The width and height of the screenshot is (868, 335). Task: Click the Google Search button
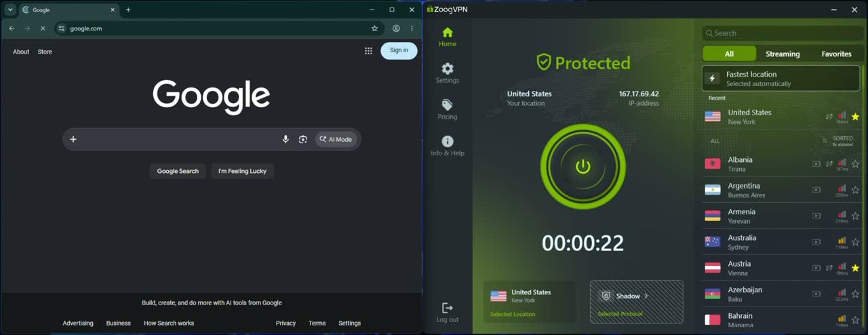(x=178, y=171)
